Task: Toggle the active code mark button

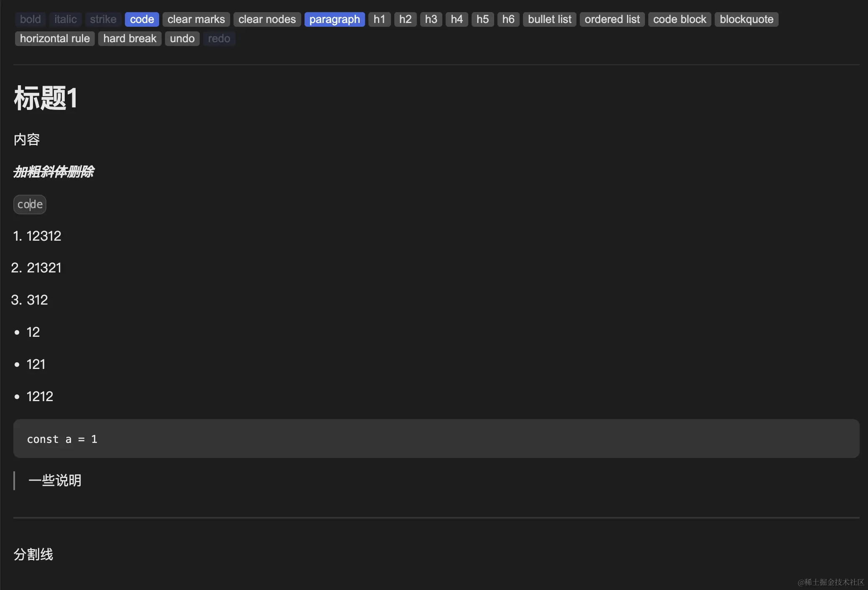Action: (142, 19)
